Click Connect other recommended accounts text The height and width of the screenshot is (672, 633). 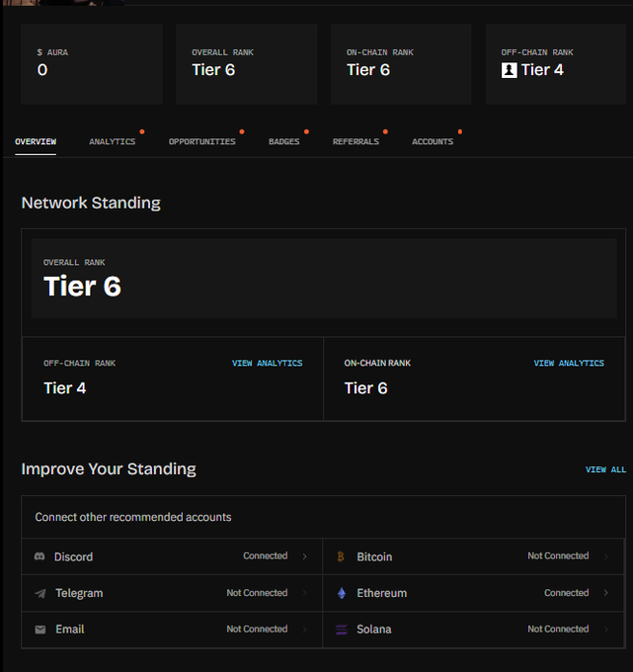pyautogui.click(x=133, y=517)
